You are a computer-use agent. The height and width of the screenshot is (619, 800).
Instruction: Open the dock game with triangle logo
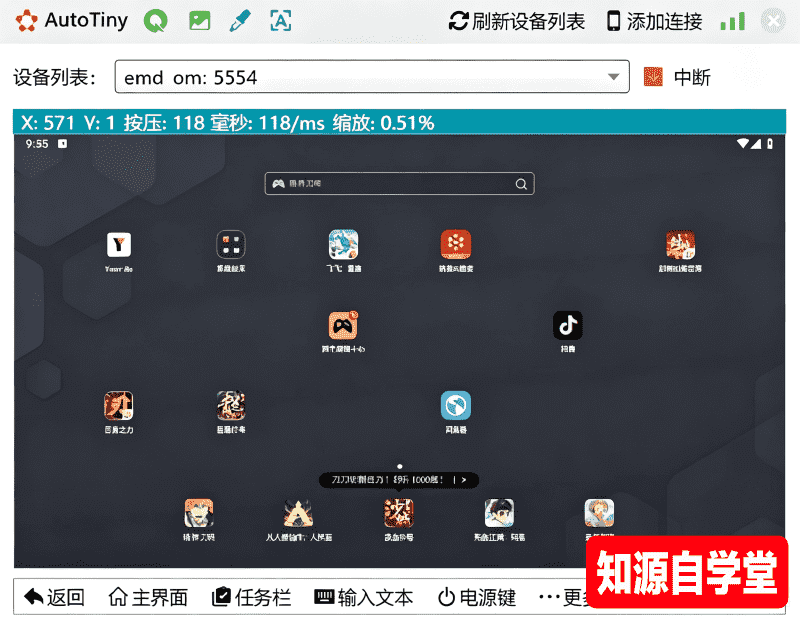[x=298, y=513]
